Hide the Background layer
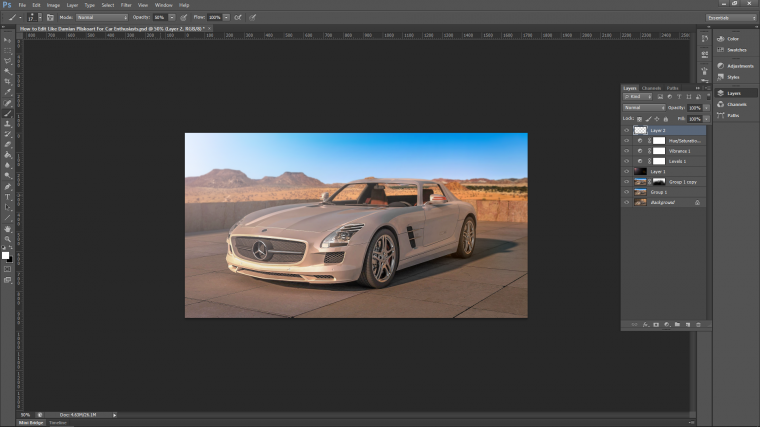 coord(627,203)
